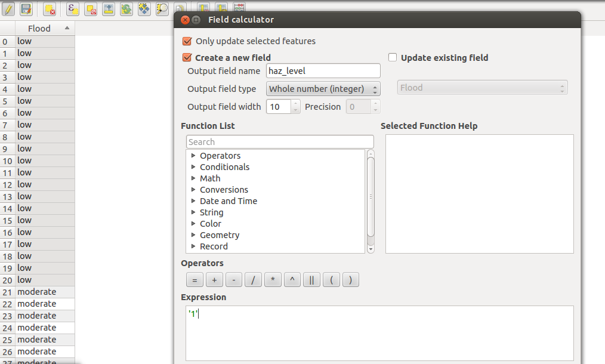Insert minus operator into expression
The width and height of the screenshot is (605, 364).
(234, 280)
